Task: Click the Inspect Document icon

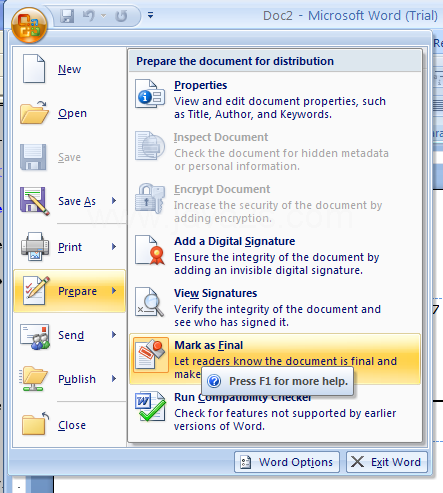Action: point(150,146)
